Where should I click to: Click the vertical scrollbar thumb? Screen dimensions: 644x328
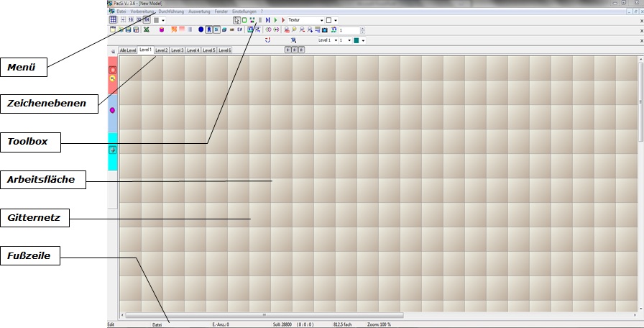point(640,101)
